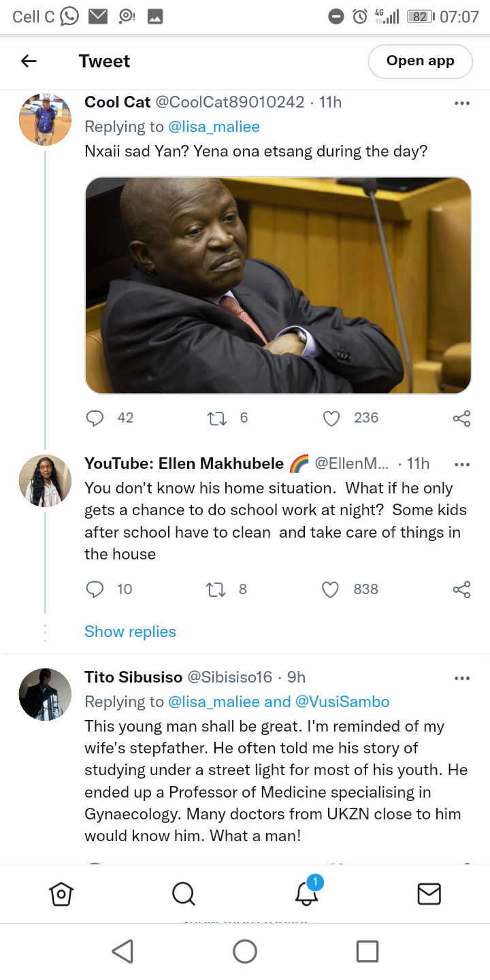Tap the Open app button

pyautogui.click(x=421, y=61)
